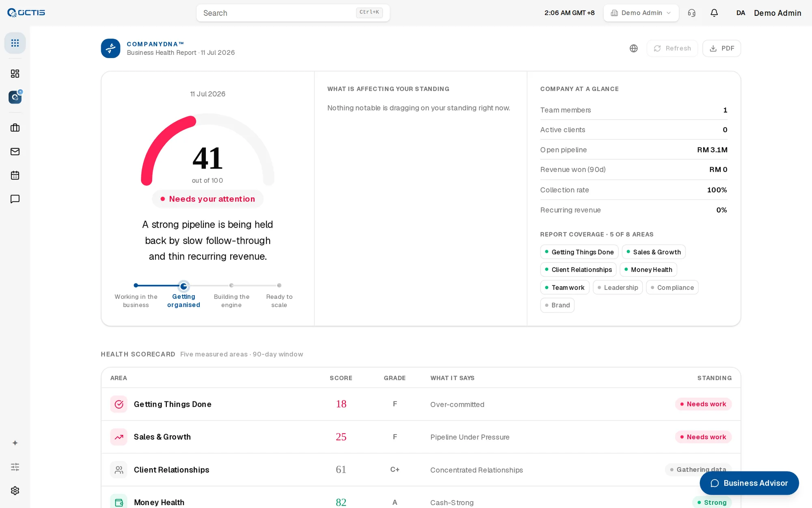
Task: Open the notifications bell icon
Action: [x=714, y=13]
